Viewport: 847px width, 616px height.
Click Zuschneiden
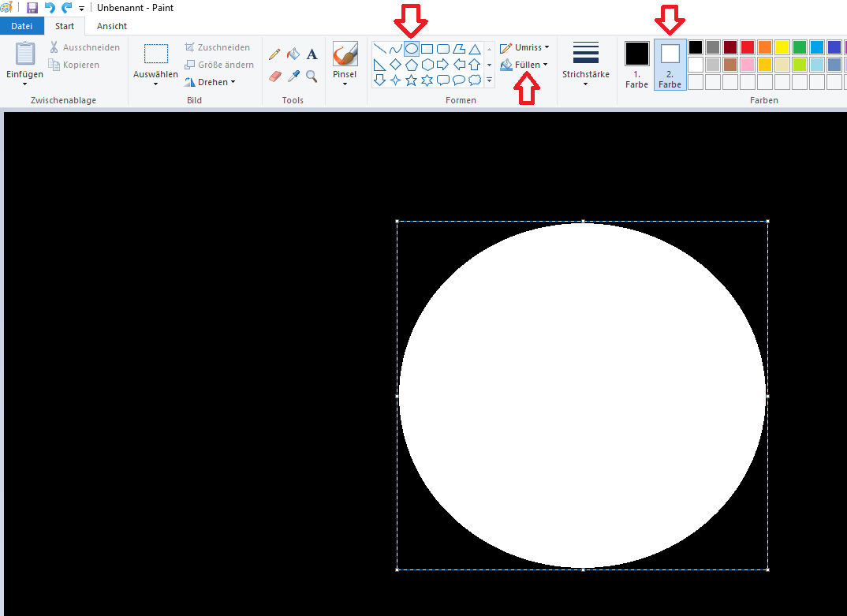pos(217,47)
